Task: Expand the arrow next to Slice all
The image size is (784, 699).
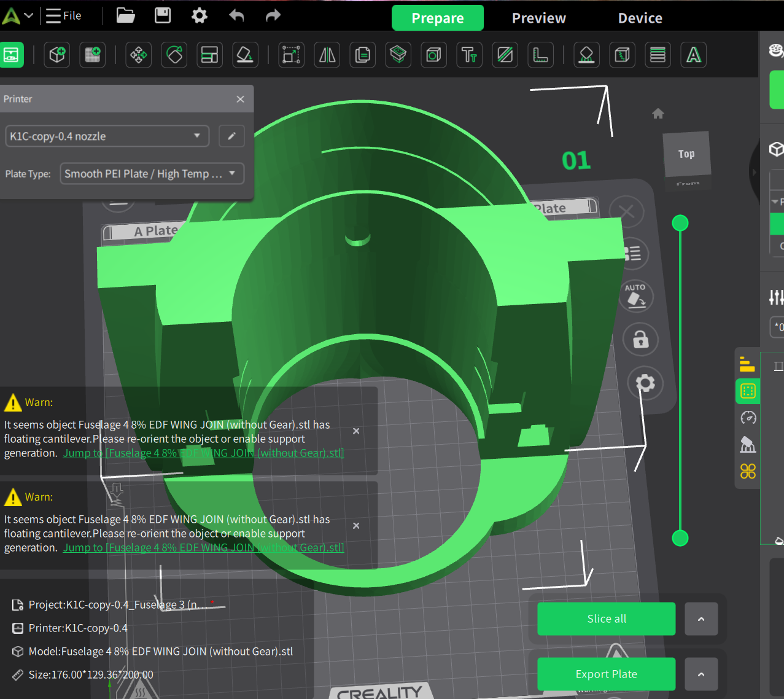Action: 701,619
